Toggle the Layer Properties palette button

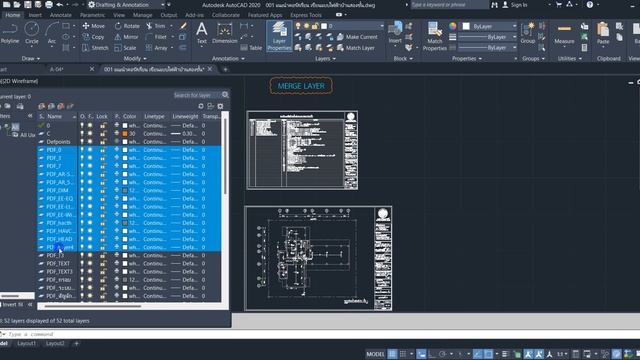279,36
